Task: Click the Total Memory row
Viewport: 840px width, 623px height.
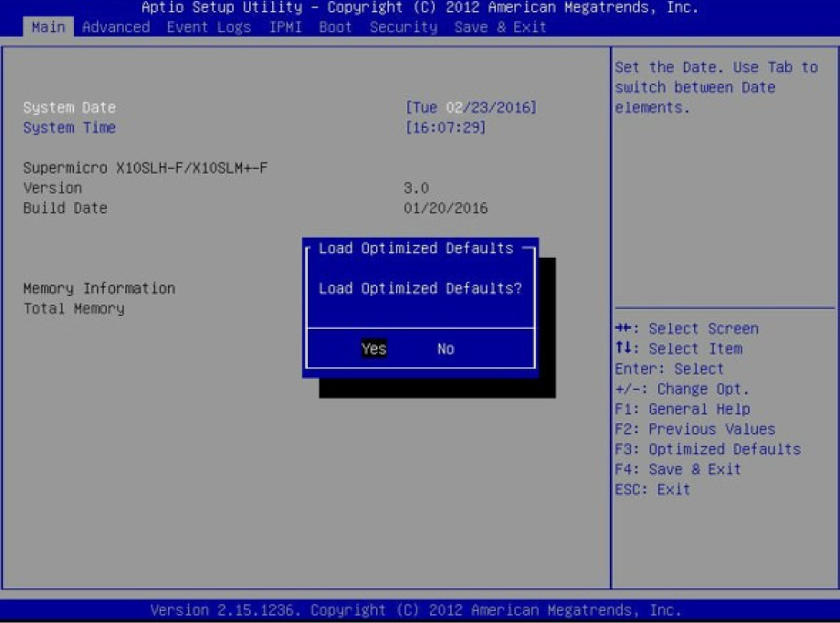Action: (x=74, y=309)
